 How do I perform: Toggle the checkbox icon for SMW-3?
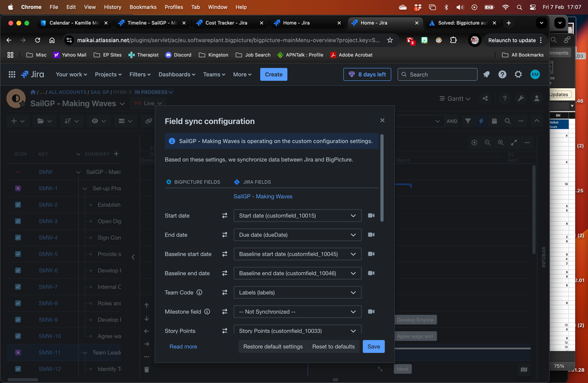coord(18,221)
